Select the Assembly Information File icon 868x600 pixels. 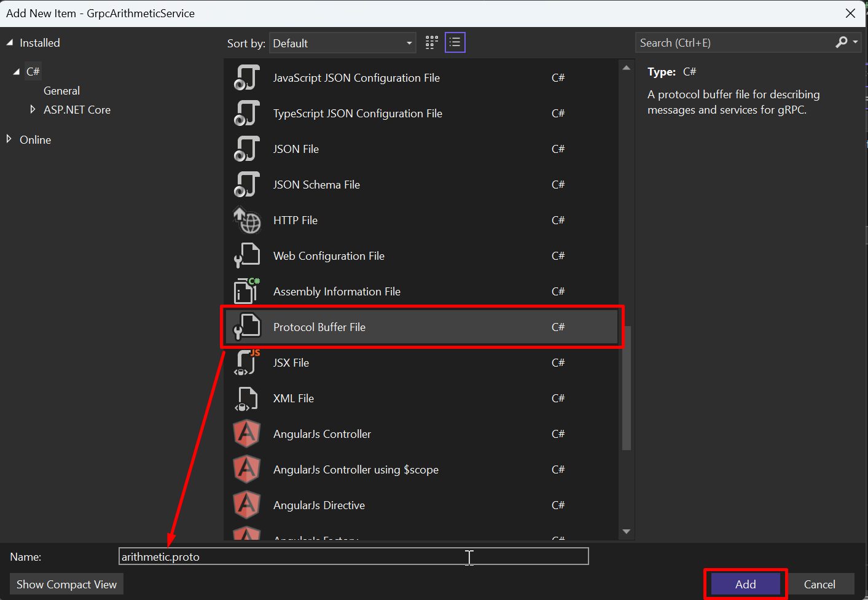(x=247, y=291)
